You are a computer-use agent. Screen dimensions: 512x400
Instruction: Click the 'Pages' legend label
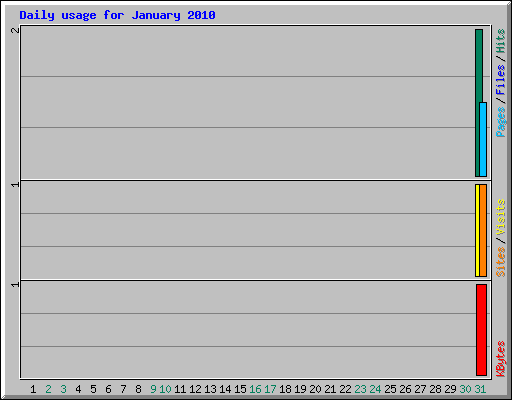click(500, 122)
